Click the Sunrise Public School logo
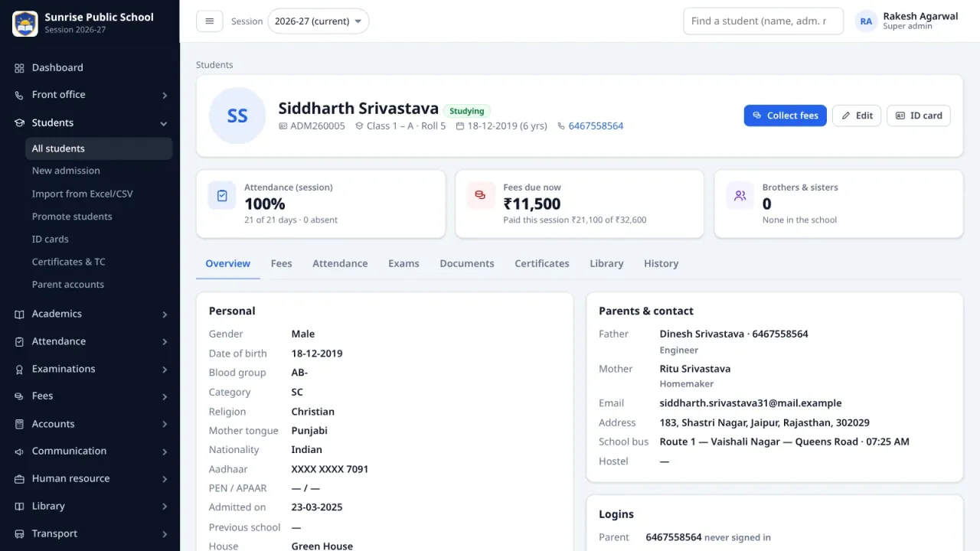The image size is (980, 551). (25, 24)
